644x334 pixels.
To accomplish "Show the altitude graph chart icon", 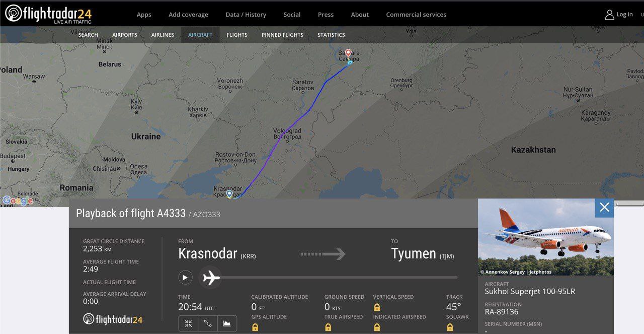I will coord(227,323).
